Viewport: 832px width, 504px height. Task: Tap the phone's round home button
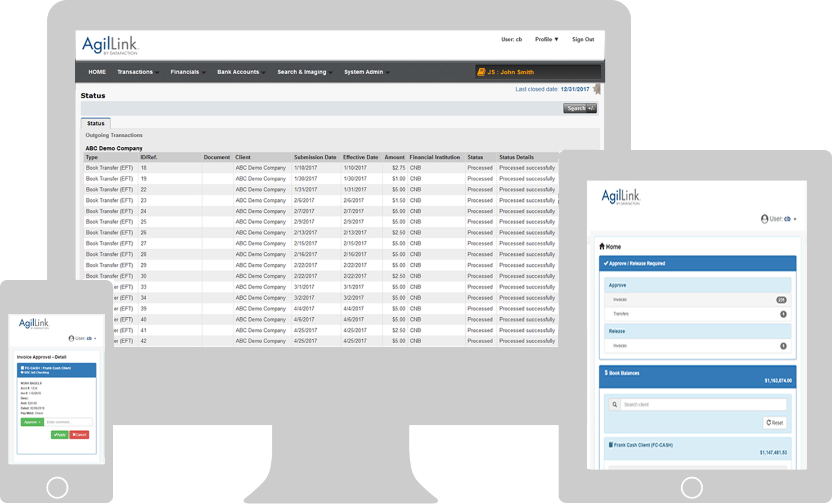click(x=57, y=488)
